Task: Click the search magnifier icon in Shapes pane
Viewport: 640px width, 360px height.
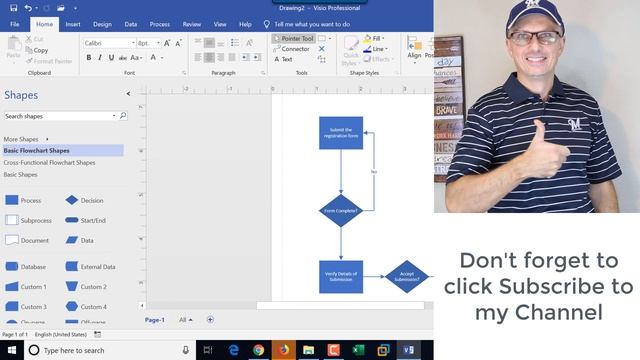Action: (x=123, y=116)
